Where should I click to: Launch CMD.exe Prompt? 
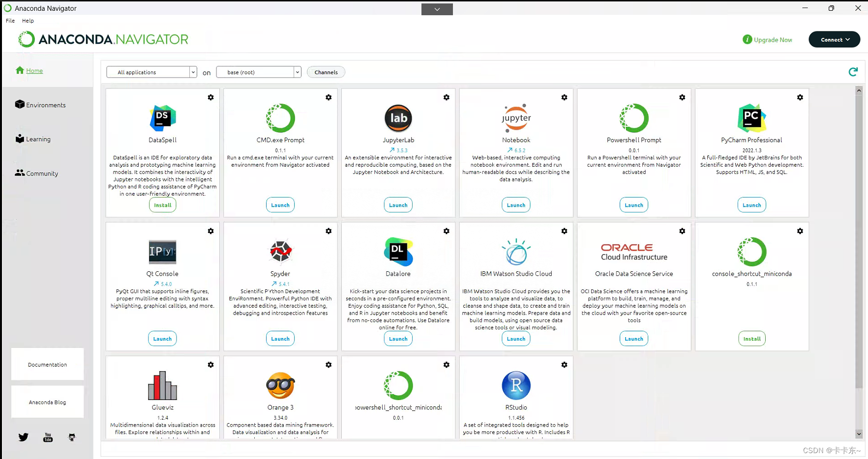[280, 205]
